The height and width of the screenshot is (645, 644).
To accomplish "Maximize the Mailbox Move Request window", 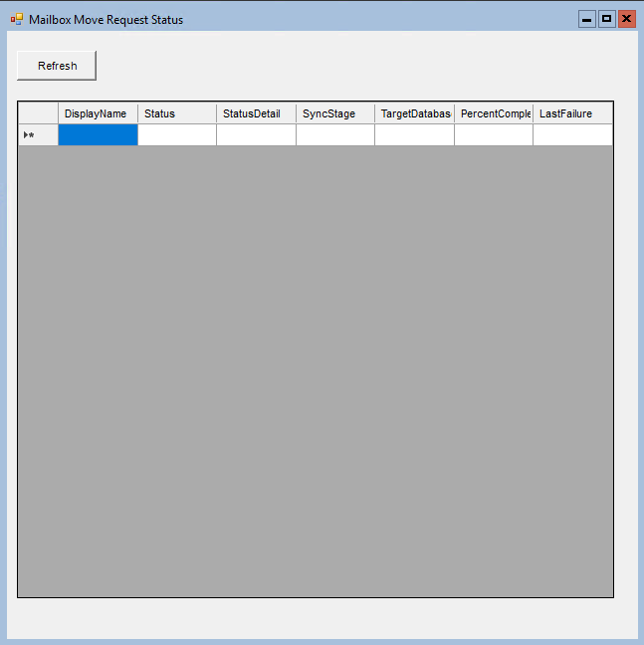I will pyautogui.click(x=606, y=19).
